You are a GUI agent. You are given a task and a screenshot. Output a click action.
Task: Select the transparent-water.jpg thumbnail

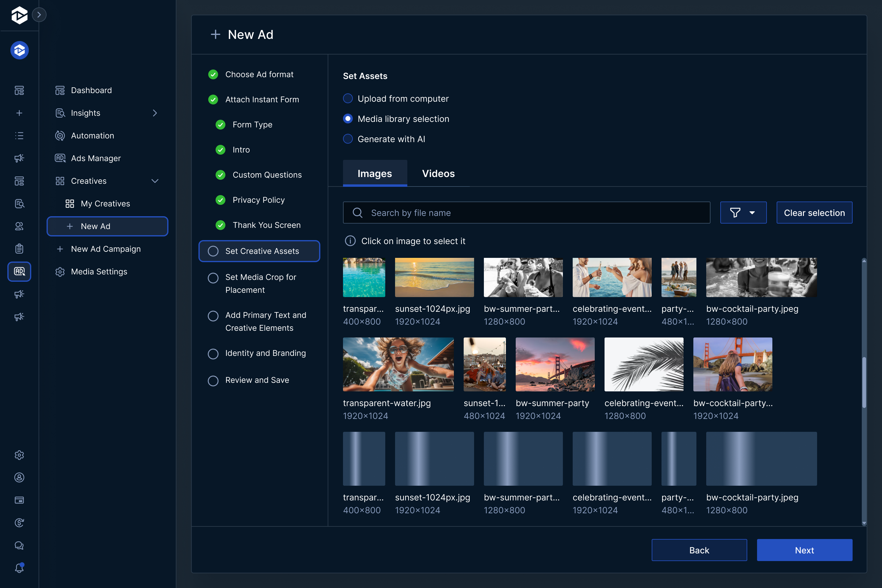click(399, 364)
